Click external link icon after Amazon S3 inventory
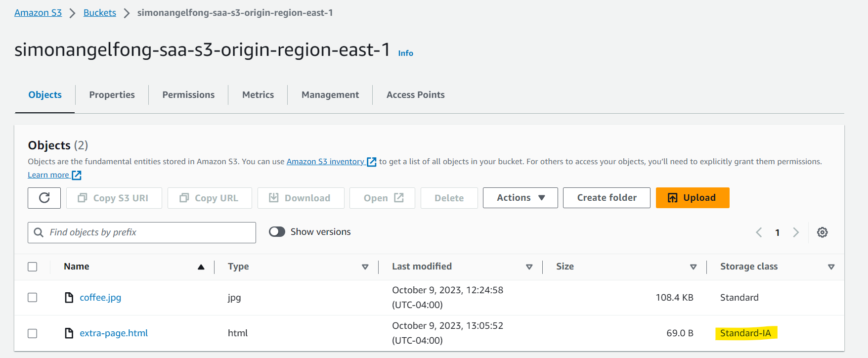The image size is (868, 358). pos(372,162)
